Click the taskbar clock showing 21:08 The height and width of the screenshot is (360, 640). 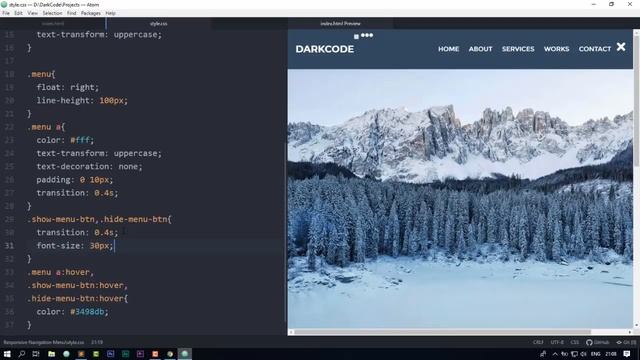click(x=611, y=354)
